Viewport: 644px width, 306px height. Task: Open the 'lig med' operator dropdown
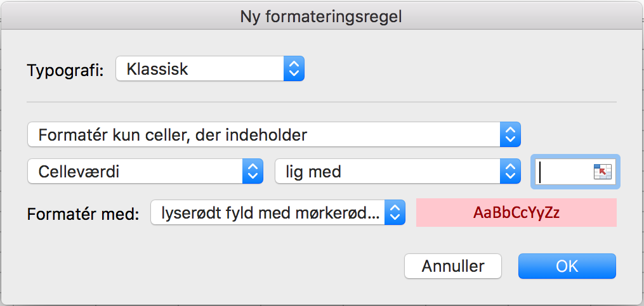(398, 171)
